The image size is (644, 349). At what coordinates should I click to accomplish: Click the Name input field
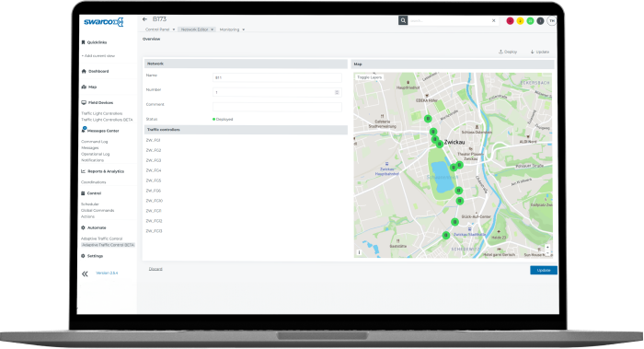click(x=277, y=77)
